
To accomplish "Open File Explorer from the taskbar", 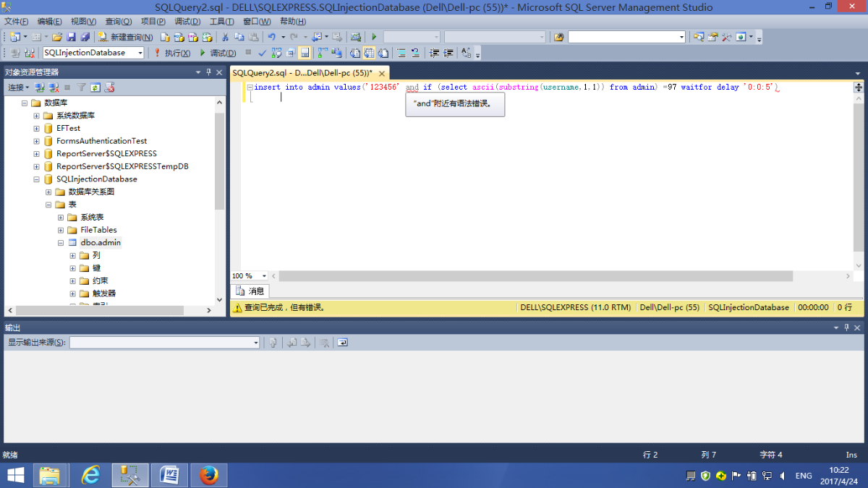I will (x=50, y=475).
